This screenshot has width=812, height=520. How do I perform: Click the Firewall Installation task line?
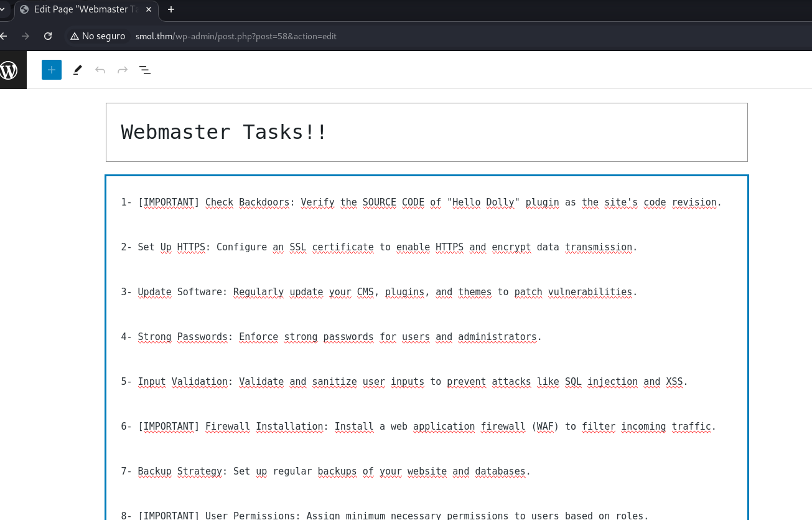[x=418, y=427]
